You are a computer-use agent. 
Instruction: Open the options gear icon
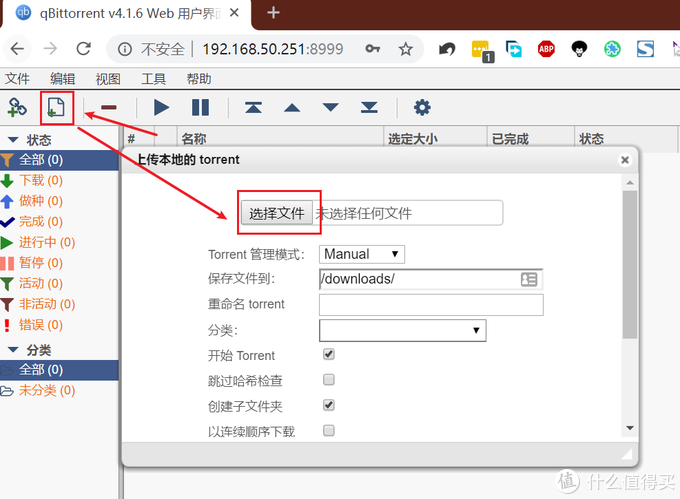point(422,108)
